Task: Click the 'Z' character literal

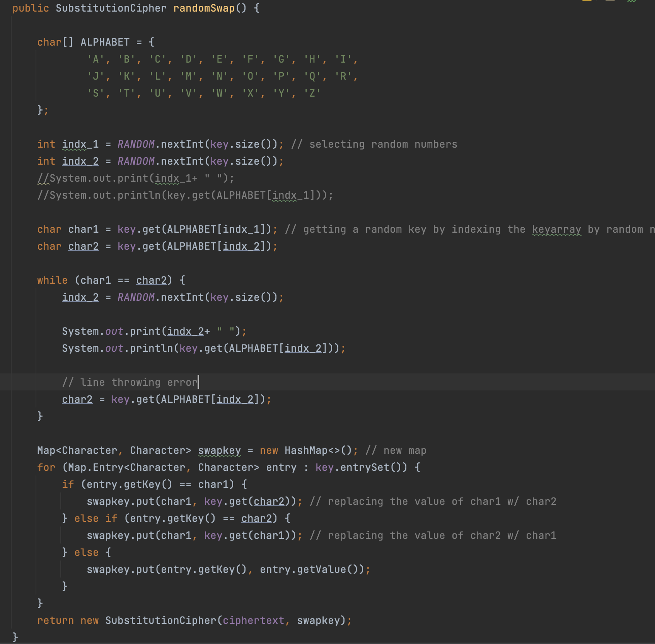Action: (x=312, y=93)
